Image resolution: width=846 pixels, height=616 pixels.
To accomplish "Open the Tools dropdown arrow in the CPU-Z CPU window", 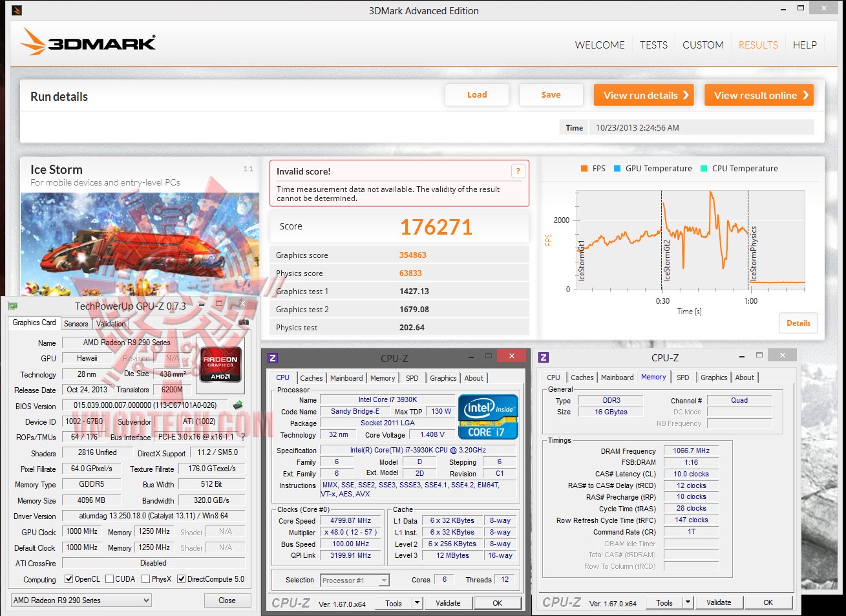I will [417, 603].
